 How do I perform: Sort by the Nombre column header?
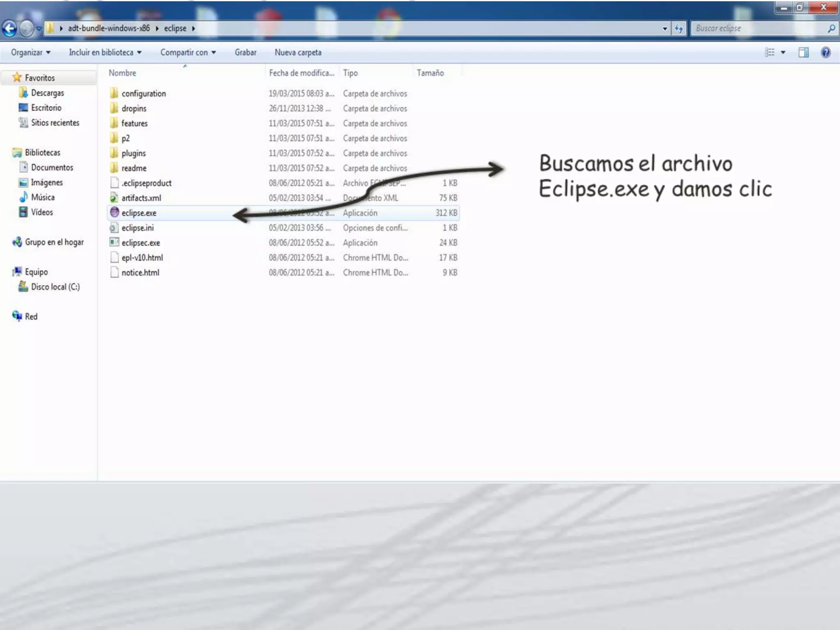coord(122,73)
